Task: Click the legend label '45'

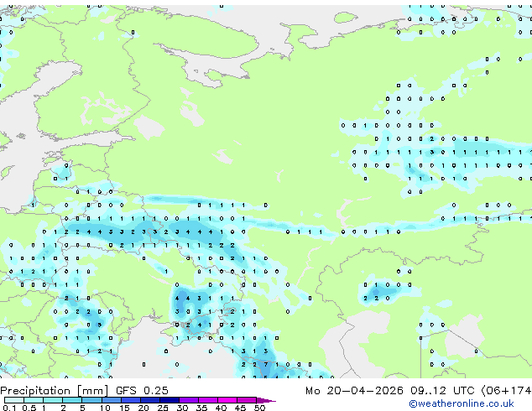Action: 240,408
